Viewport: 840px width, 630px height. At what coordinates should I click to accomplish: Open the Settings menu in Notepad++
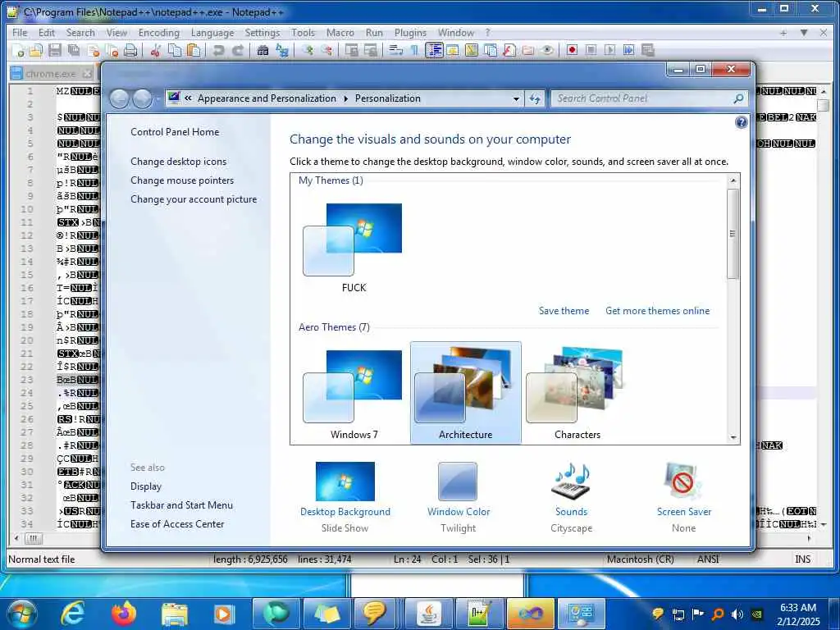click(x=262, y=33)
